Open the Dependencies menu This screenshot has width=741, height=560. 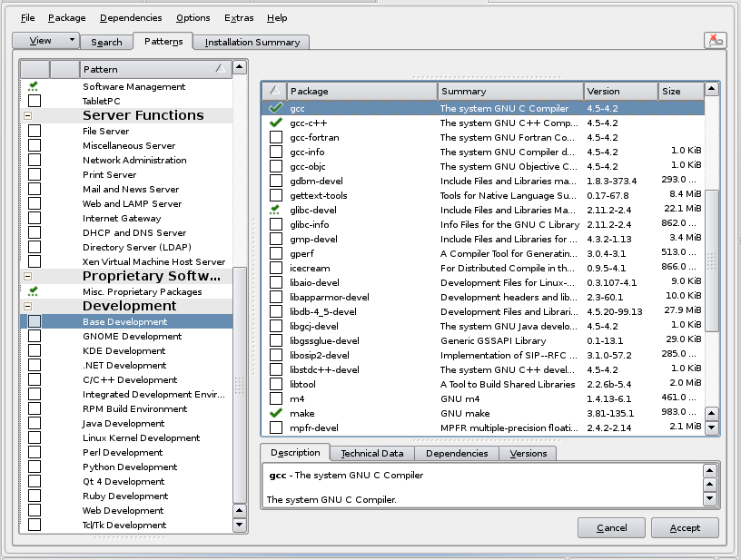pos(131,18)
